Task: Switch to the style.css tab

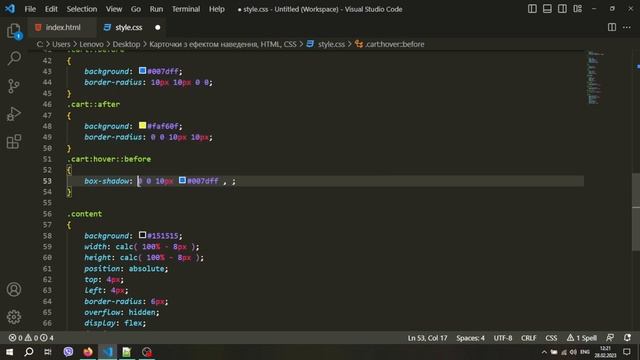Action: click(x=129, y=27)
